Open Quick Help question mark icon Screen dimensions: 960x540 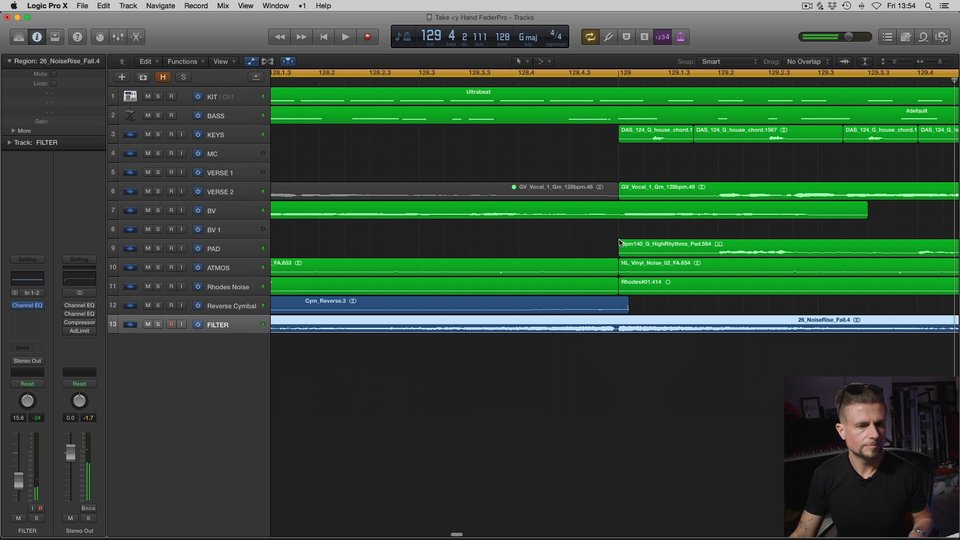(x=77, y=37)
